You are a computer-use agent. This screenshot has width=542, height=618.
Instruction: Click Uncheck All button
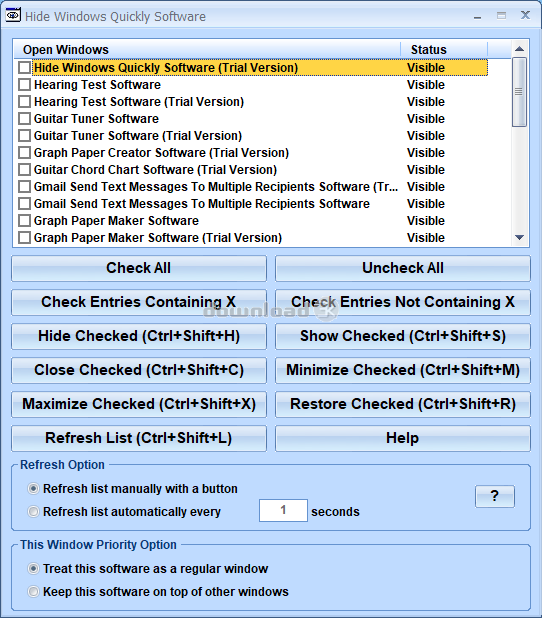[403, 268]
